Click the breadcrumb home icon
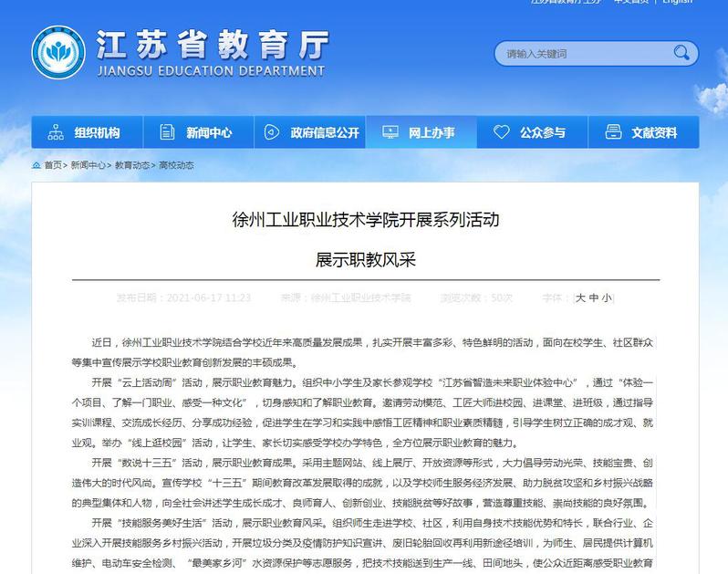The width and height of the screenshot is (728, 574). (36, 165)
